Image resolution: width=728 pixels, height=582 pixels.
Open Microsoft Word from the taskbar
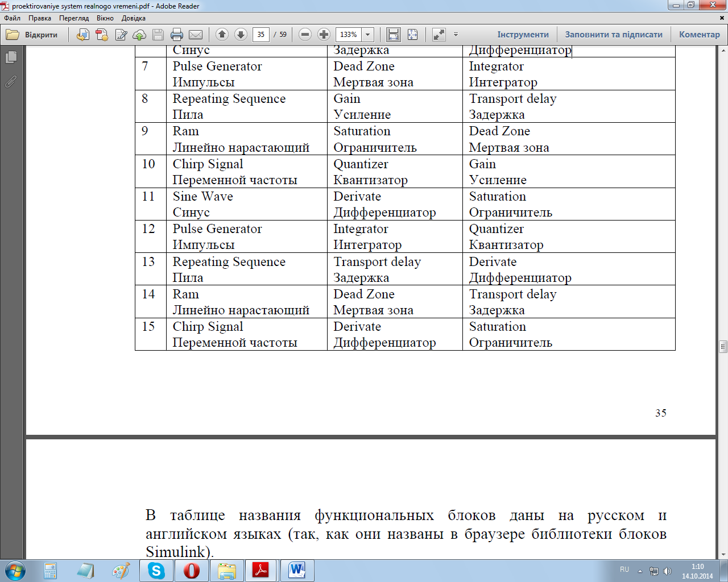click(297, 571)
